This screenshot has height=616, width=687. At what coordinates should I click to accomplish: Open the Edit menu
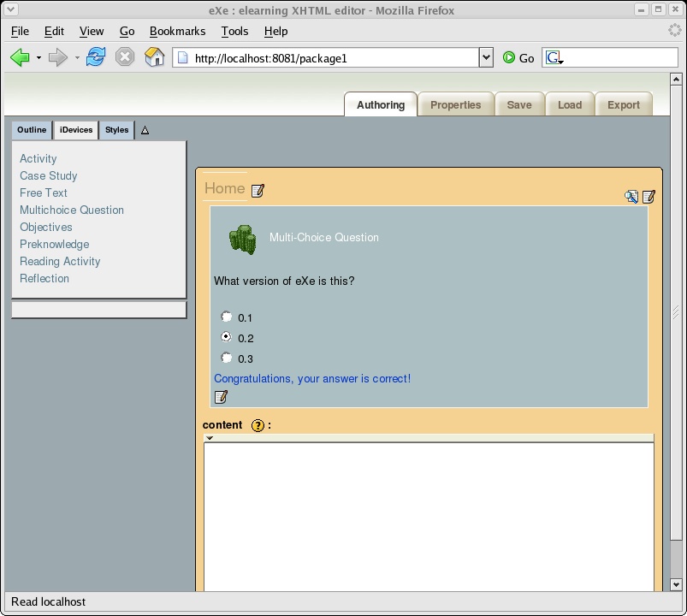tap(55, 31)
